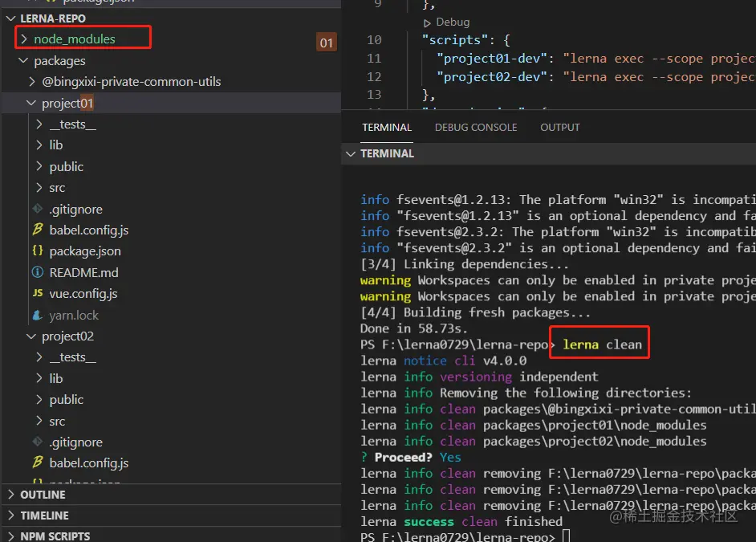Select the packages folder label
Viewport: 756px width, 542px height.
click(59, 61)
